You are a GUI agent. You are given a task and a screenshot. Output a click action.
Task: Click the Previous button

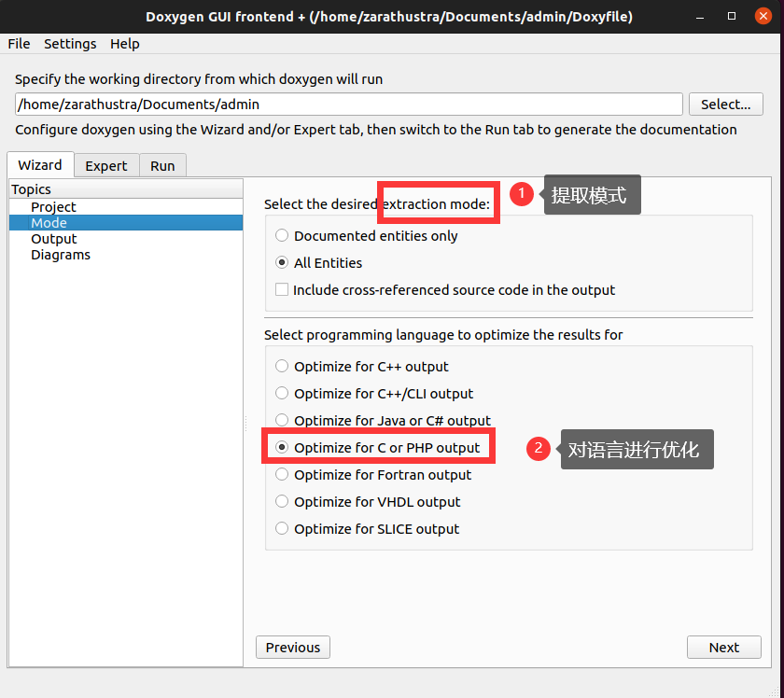293,647
